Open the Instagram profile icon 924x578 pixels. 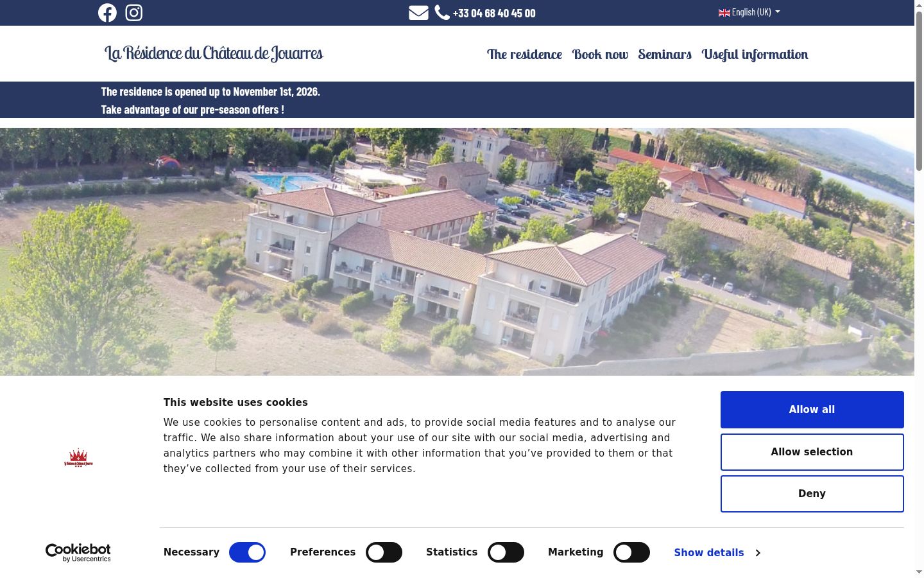coord(133,13)
